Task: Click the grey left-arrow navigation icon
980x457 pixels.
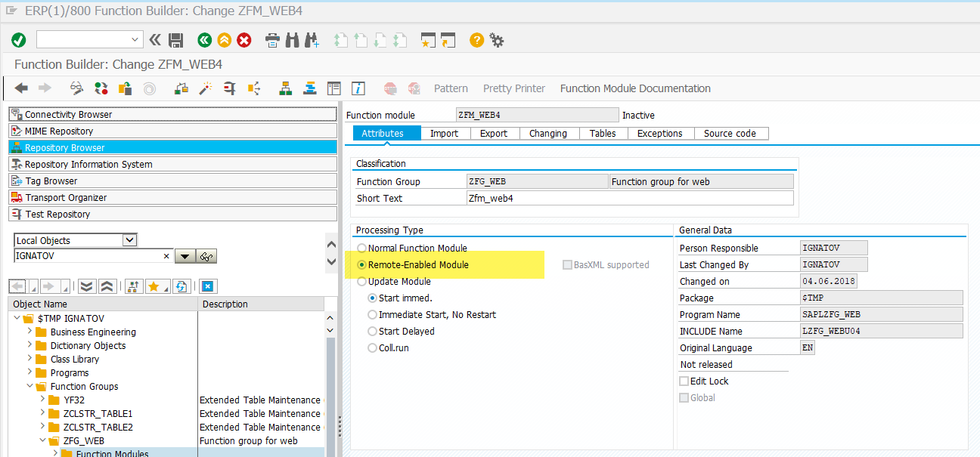Action: [x=21, y=88]
